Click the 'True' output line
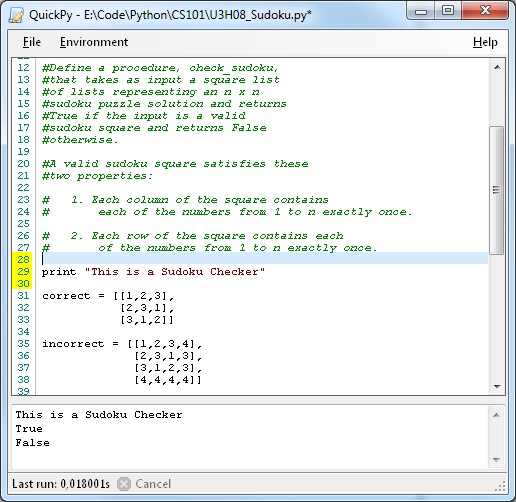 [x=29, y=429]
